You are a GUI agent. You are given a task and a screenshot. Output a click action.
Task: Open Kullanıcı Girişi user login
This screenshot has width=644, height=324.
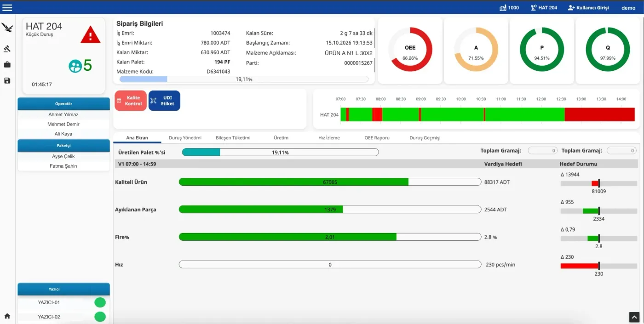point(588,8)
